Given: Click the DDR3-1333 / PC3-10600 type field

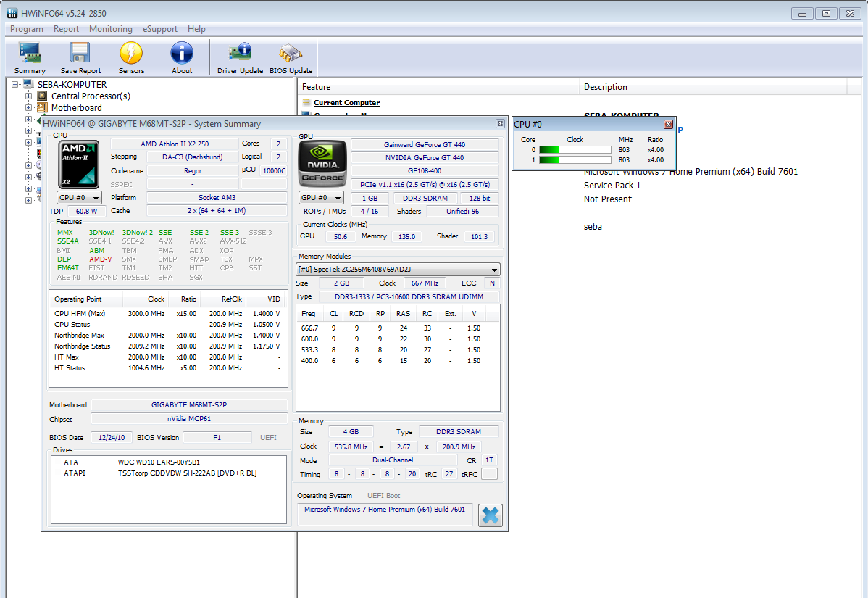Looking at the screenshot, I should (409, 296).
